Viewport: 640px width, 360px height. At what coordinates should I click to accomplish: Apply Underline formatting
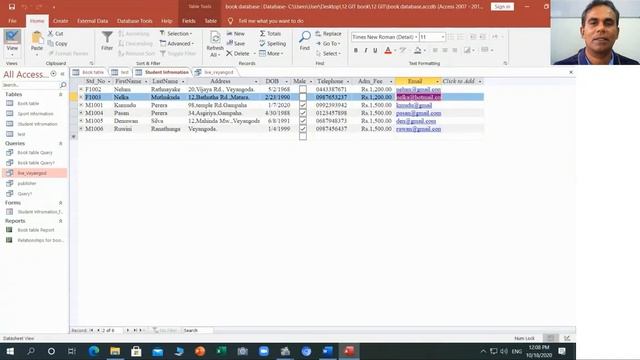(375, 50)
